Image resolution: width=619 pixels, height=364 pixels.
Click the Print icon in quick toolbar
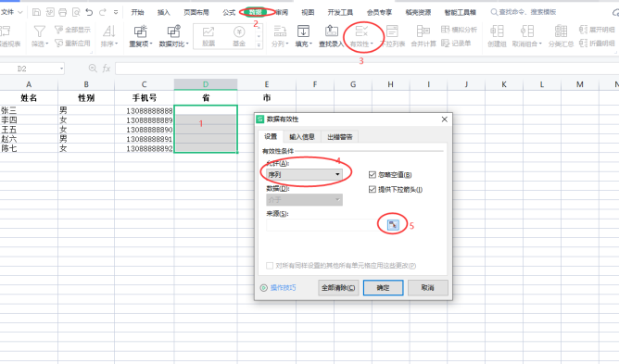63,12
